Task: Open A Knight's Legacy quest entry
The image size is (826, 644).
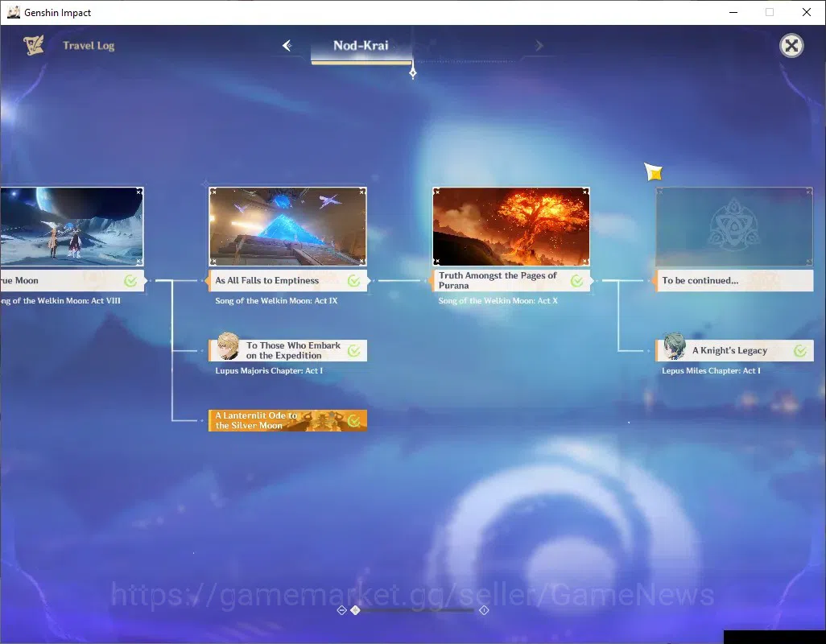Action: click(734, 350)
